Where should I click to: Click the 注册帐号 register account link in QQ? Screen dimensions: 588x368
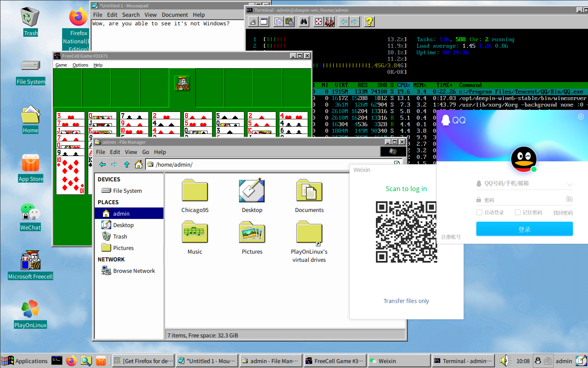451,237
